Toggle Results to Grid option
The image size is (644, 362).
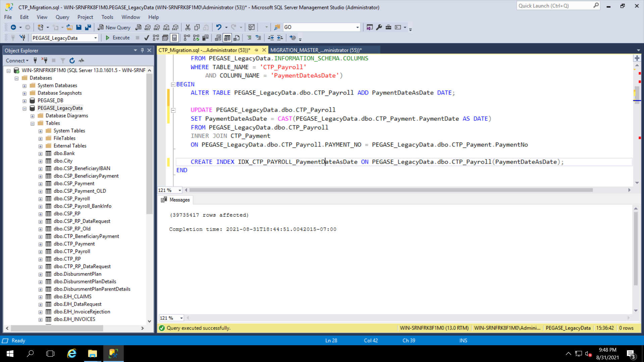pyautogui.click(x=227, y=38)
